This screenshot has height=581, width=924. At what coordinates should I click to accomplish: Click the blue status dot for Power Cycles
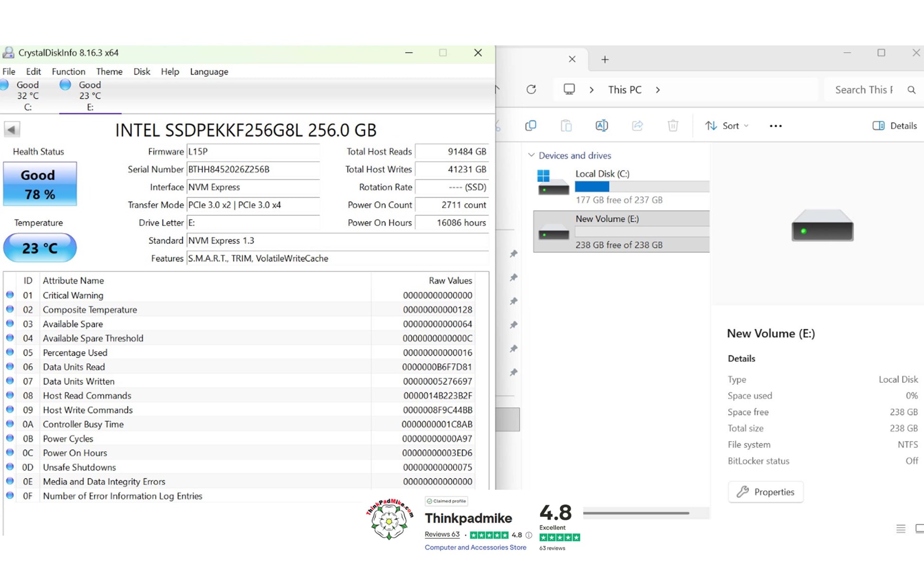10,438
